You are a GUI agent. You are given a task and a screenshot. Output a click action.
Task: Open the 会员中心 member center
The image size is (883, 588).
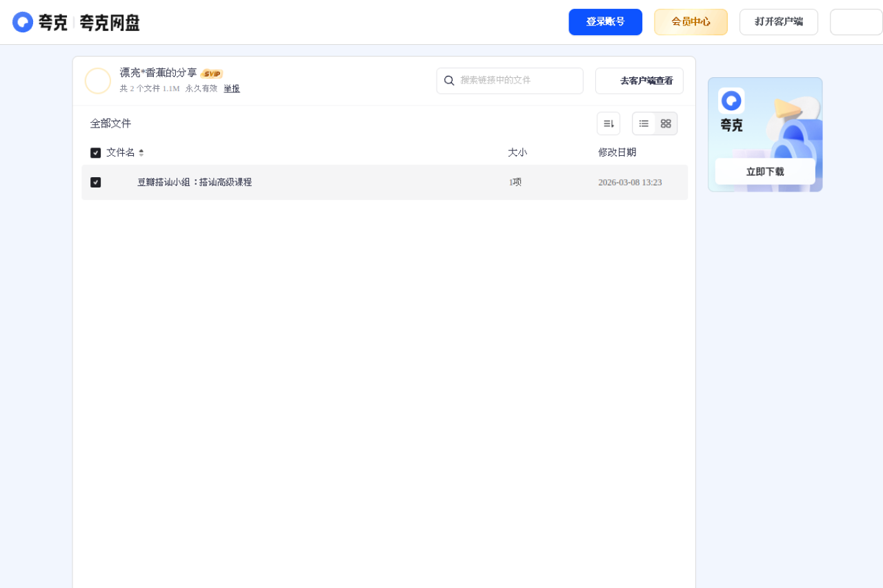pos(691,21)
